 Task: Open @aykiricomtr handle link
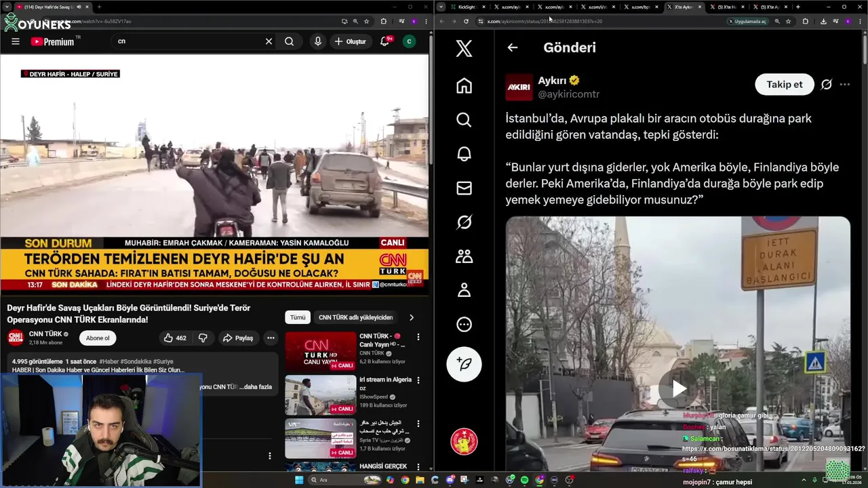(568, 94)
